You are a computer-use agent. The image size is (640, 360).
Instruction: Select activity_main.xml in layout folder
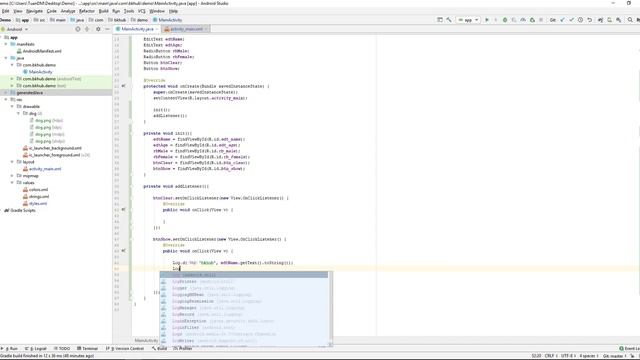(x=42, y=169)
